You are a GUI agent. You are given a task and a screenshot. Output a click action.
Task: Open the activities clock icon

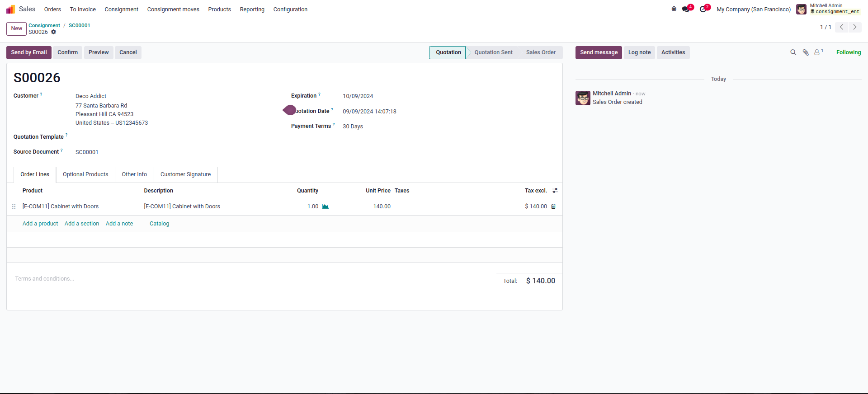click(x=703, y=9)
